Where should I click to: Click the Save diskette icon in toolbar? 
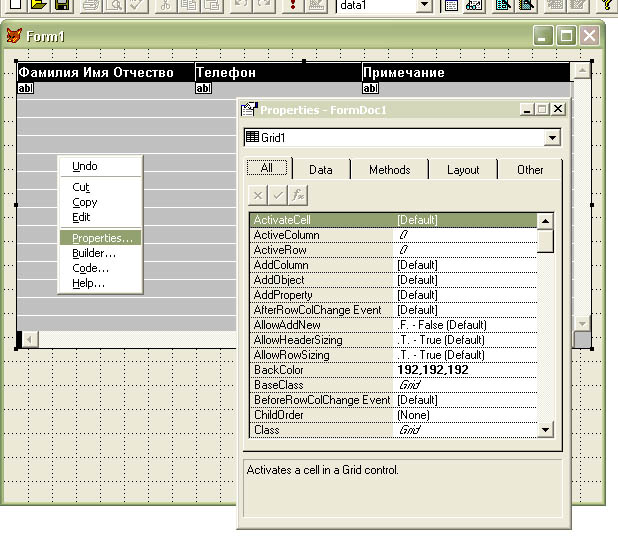coord(61,5)
